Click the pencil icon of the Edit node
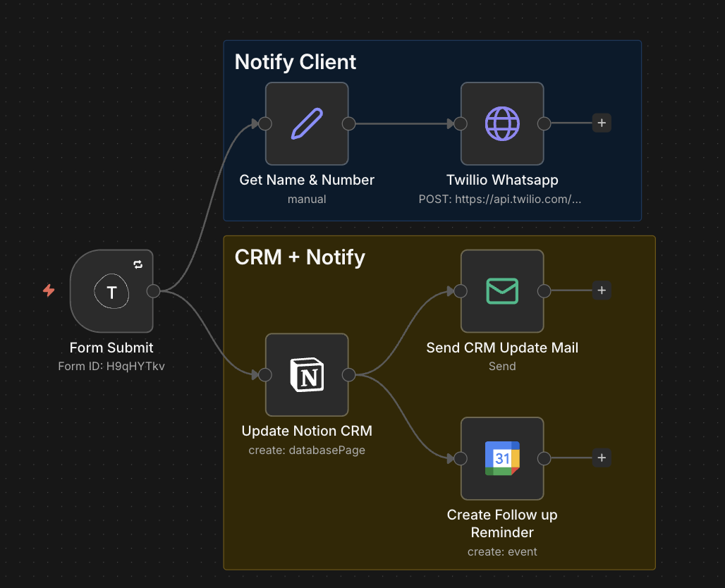725x588 pixels. [307, 124]
